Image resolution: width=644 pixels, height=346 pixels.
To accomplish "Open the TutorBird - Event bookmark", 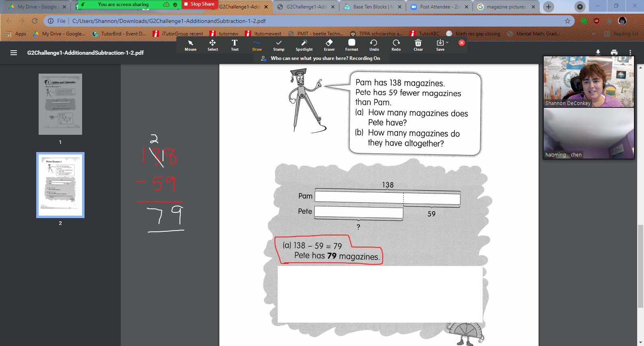I will pyautogui.click(x=119, y=34).
